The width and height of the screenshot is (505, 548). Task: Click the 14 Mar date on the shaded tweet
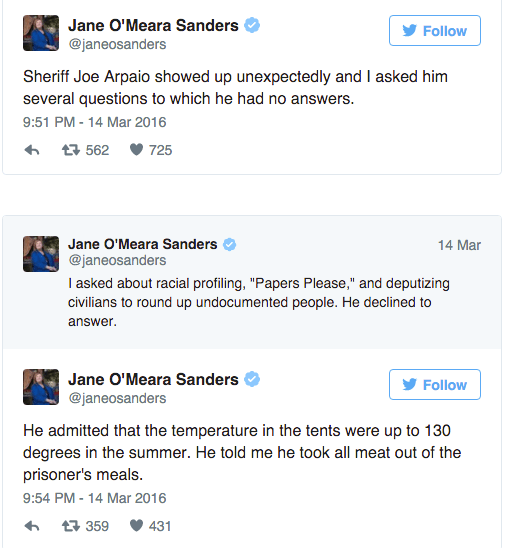point(459,245)
